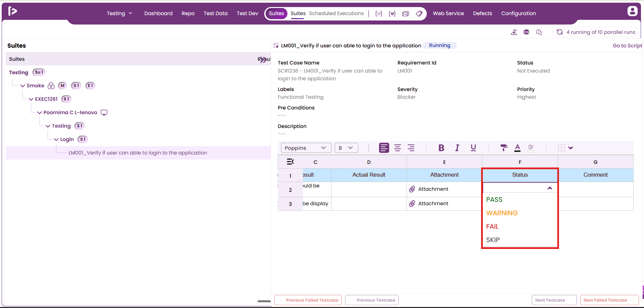This screenshot has width=644, height=308.
Task: Set left text alignment
Action: coord(384,148)
